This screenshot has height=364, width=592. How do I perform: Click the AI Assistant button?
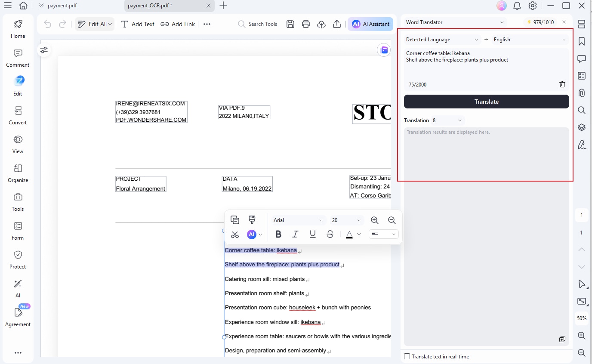[x=371, y=24]
